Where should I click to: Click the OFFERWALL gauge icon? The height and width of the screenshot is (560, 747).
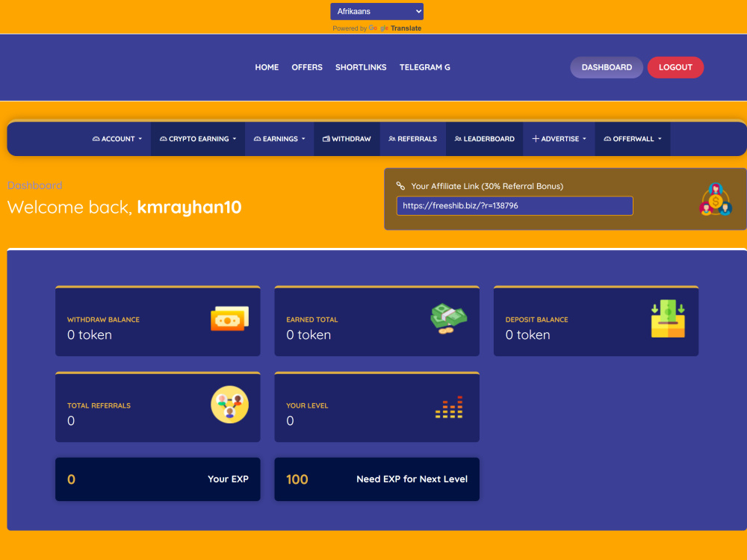click(607, 139)
